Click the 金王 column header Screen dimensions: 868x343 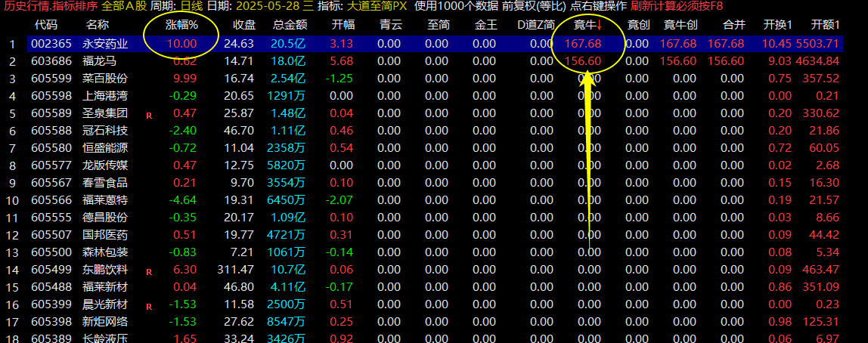[x=485, y=25]
